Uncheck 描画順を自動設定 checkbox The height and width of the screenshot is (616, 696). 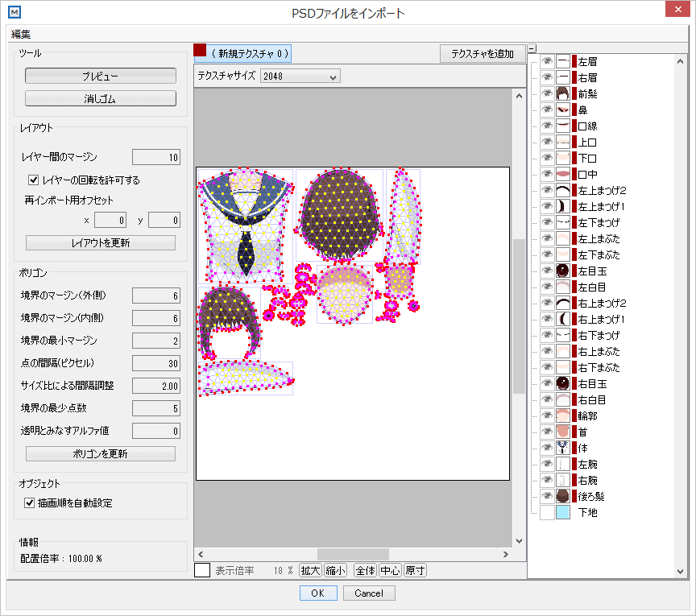point(31,503)
